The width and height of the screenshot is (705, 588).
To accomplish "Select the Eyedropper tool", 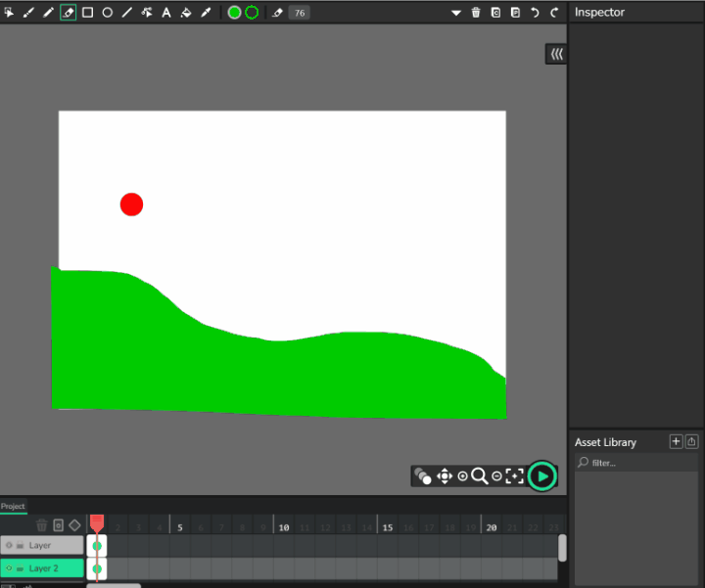I will (x=206, y=13).
